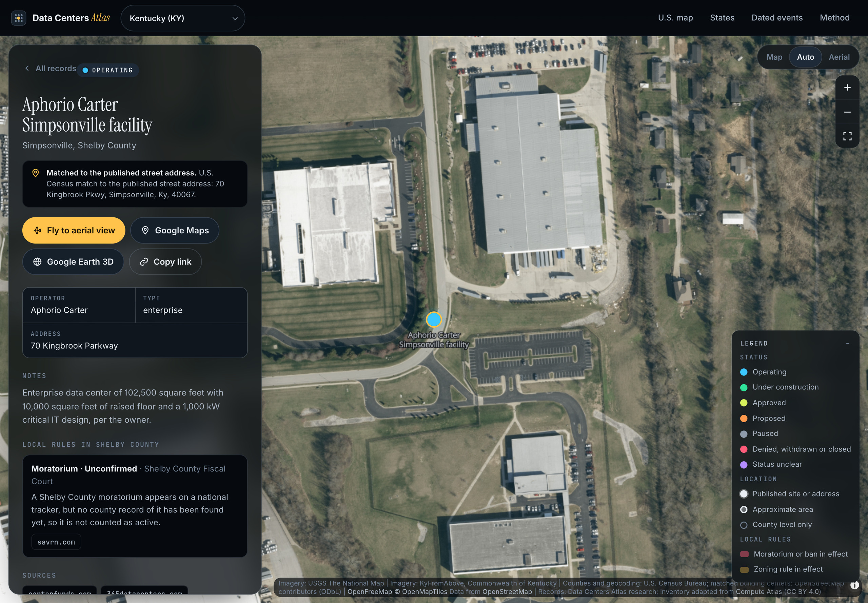Toggle fullscreen map view
The width and height of the screenshot is (868, 603).
(847, 136)
